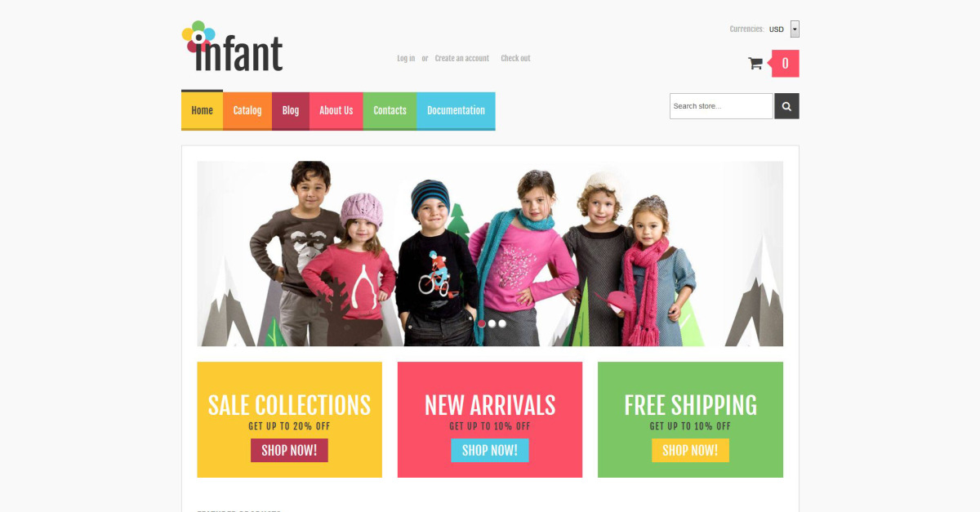
Task: Click the shopping cart icon
Action: [755, 63]
